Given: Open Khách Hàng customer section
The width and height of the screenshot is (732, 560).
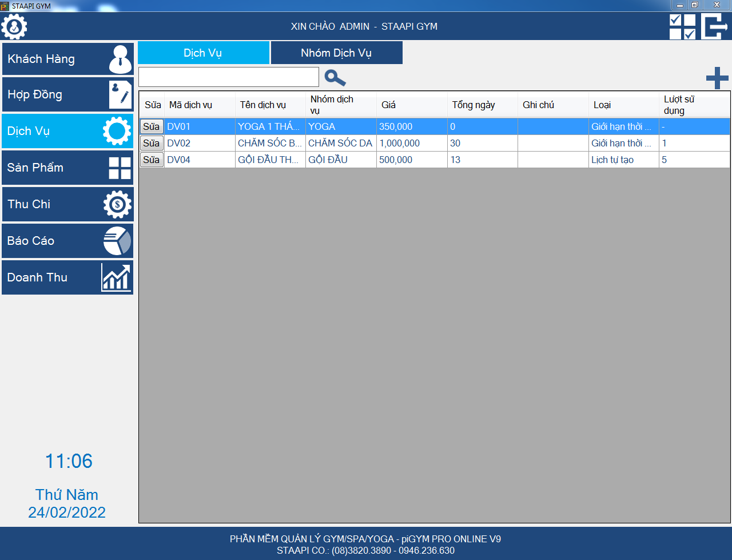Looking at the screenshot, I should click(67, 59).
